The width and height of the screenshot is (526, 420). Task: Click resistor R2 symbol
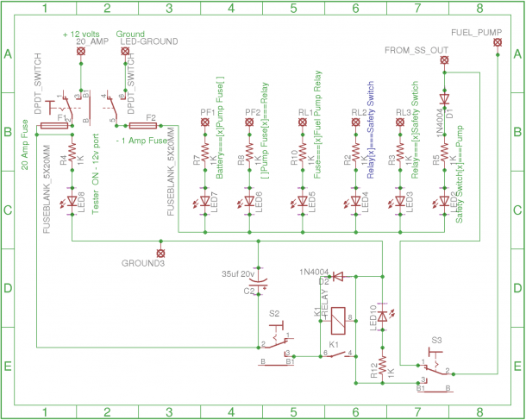click(x=355, y=153)
